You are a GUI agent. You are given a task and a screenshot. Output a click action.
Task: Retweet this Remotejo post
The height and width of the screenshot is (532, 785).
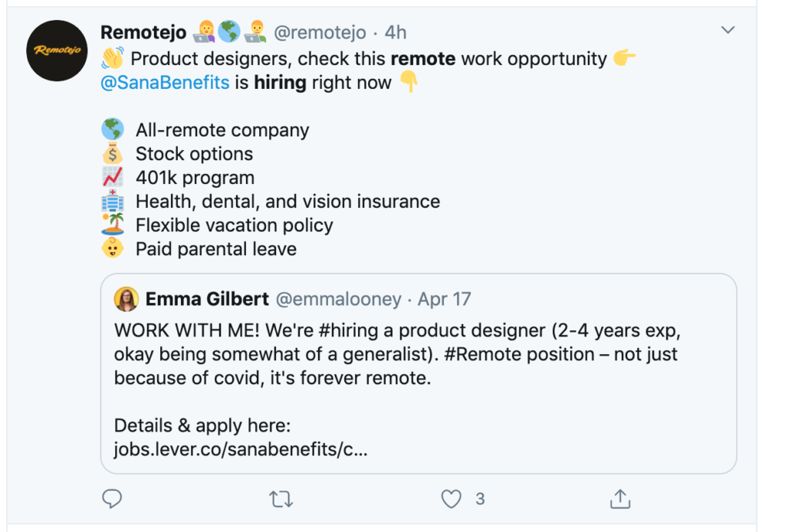[x=281, y=500]
